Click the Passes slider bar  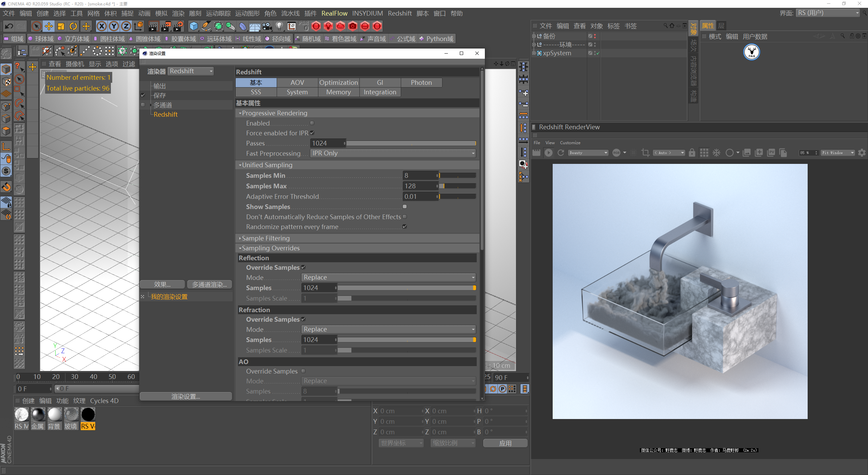tap(411, 143)
